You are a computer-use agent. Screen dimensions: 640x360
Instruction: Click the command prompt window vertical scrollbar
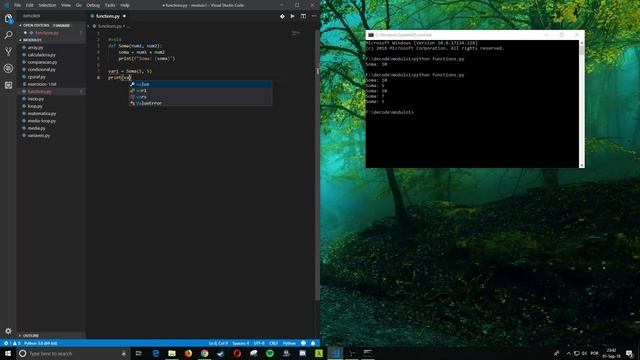(581, 104)
